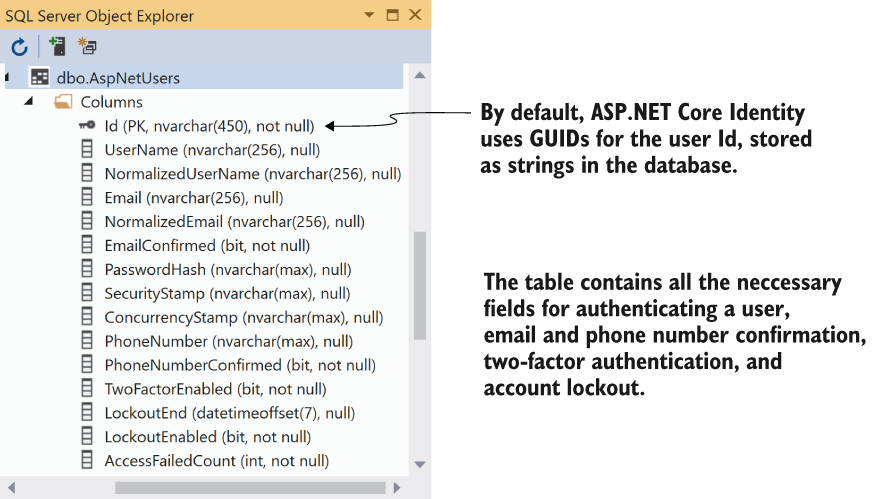Click the Add SQL Server icon
The width and height of the screenshot is (873, 499).
[x=57, y=46]
